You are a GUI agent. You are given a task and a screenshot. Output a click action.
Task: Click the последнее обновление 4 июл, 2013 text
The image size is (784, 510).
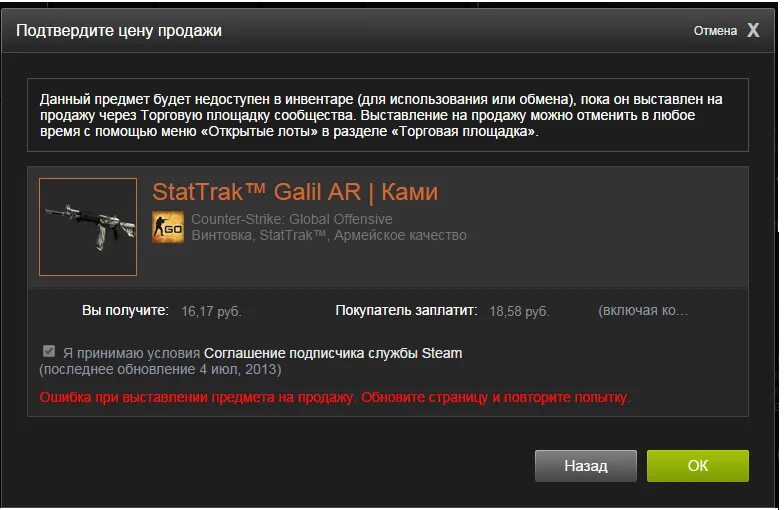tap(160, 370)
